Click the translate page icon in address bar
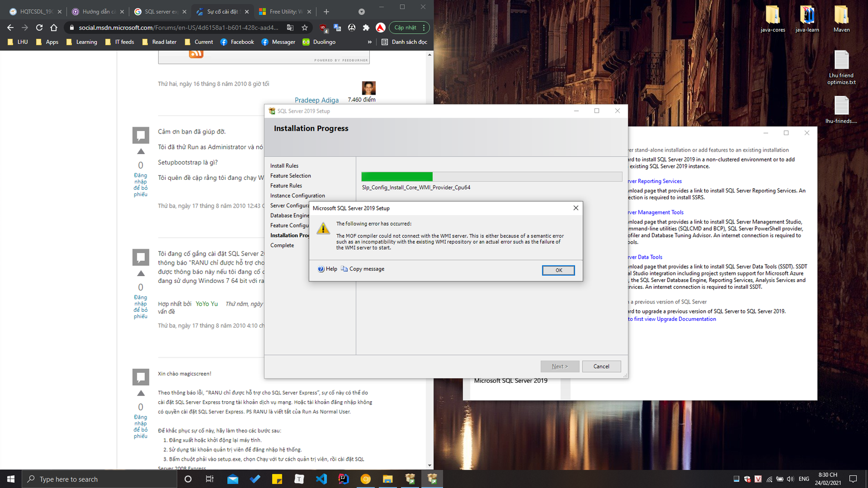The height and width of the screenshot is (488, 868). 290,27
